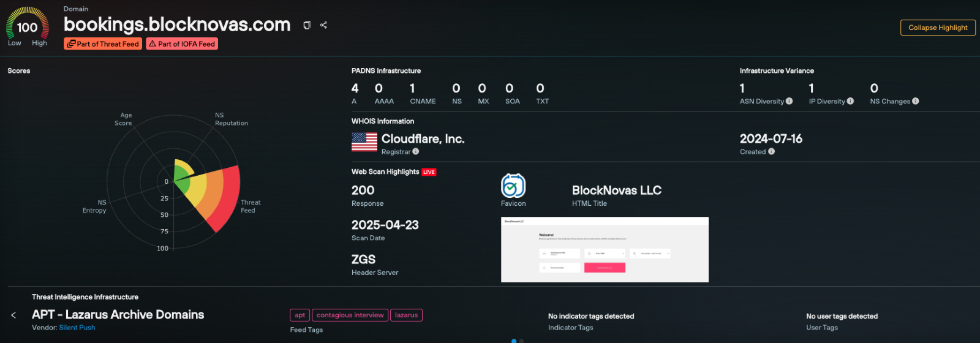This screenshot has height=343, width=980.
Task: Select the lazarus feed tag
Action: (x=406, y=315)
